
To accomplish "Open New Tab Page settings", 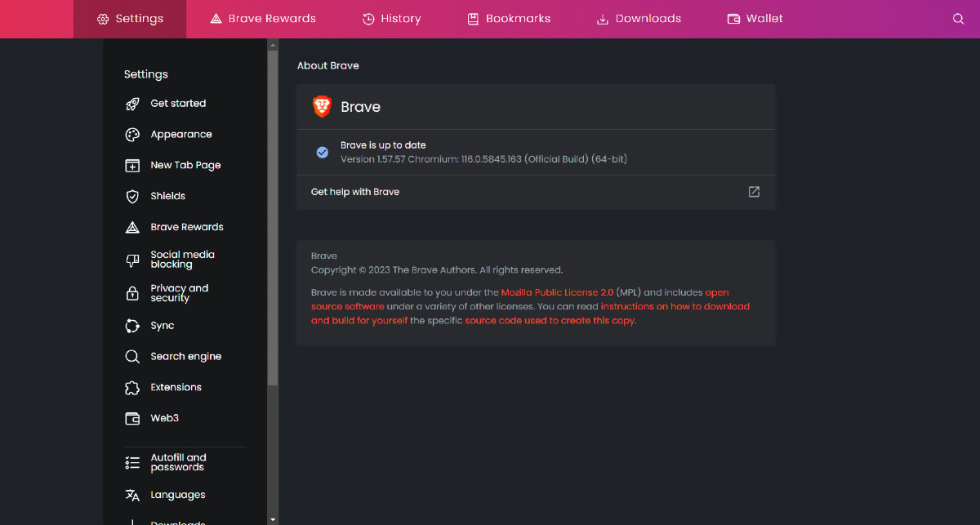I will (x=185, y=165).
